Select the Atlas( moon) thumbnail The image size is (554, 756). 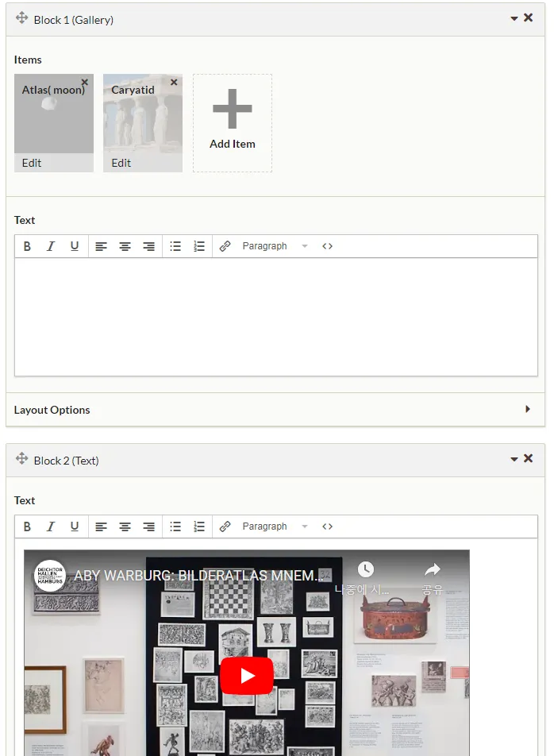pyautogui.click(x=53, y=114)
